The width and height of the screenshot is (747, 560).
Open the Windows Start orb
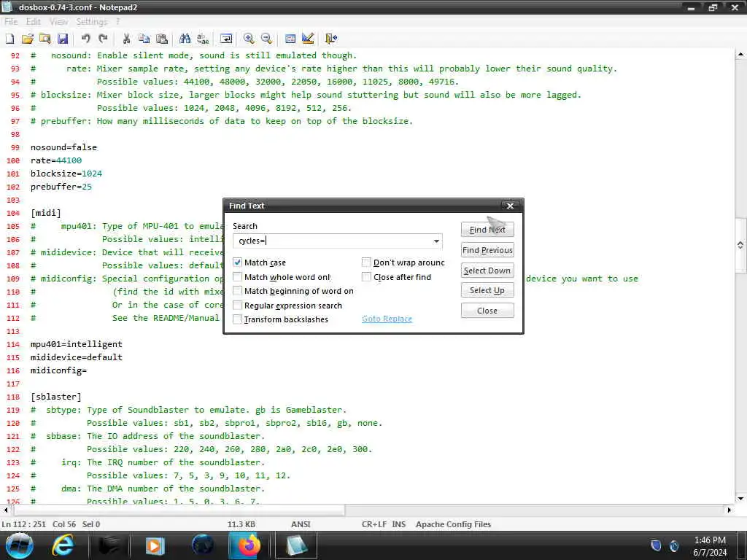pos(20,545)
